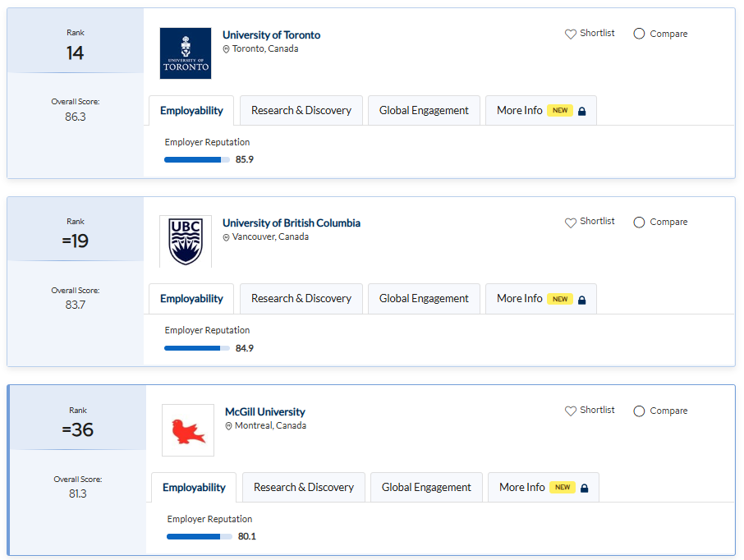Image resolution: width=744 pixels, height=560 pixels.
Task: Select Compare radio for University of British Columbia
Action: pyautogui.click(x=639, y=222)
